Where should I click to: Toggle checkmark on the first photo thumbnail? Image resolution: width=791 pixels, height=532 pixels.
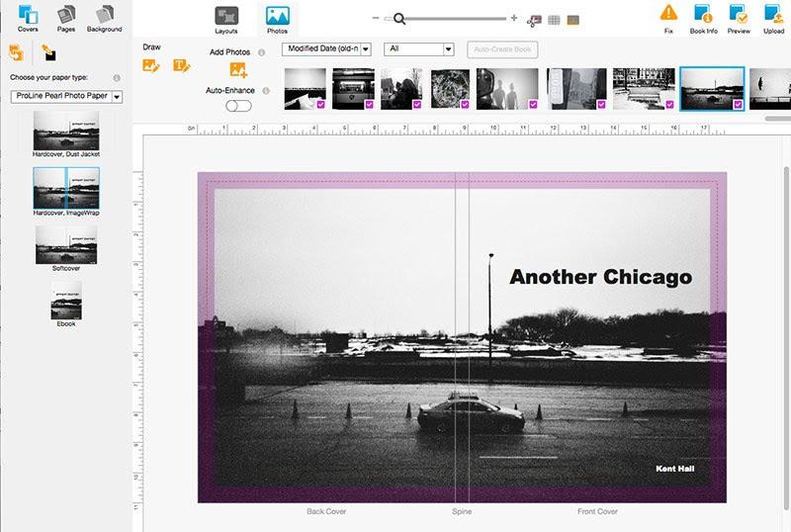pyautogui.click(x=319, y=104)
